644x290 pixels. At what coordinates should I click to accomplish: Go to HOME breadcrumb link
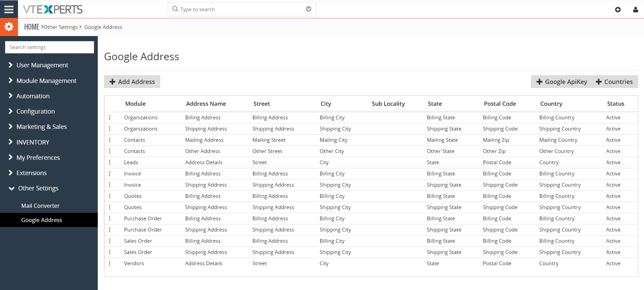tap(32, 27)
